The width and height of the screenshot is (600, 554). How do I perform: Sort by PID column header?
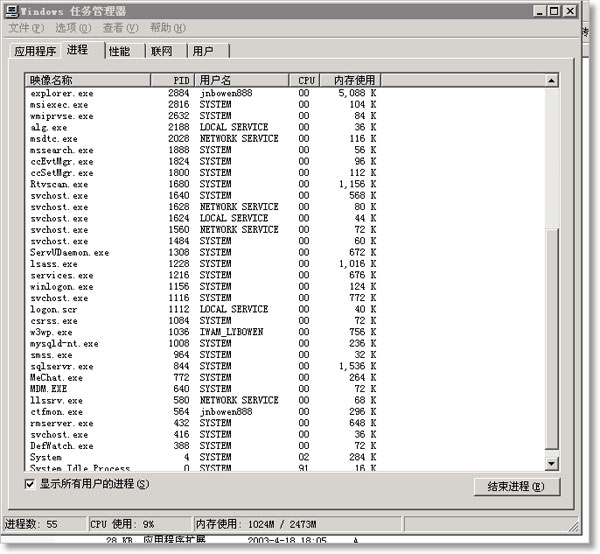173,80
